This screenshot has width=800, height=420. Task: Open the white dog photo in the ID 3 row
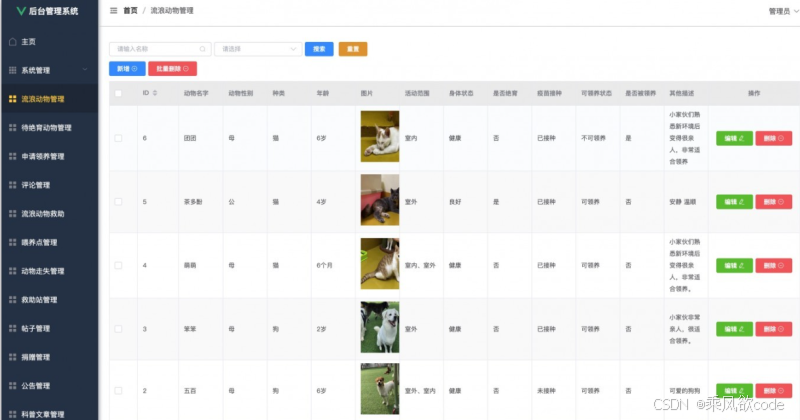[x=380, y=327]
